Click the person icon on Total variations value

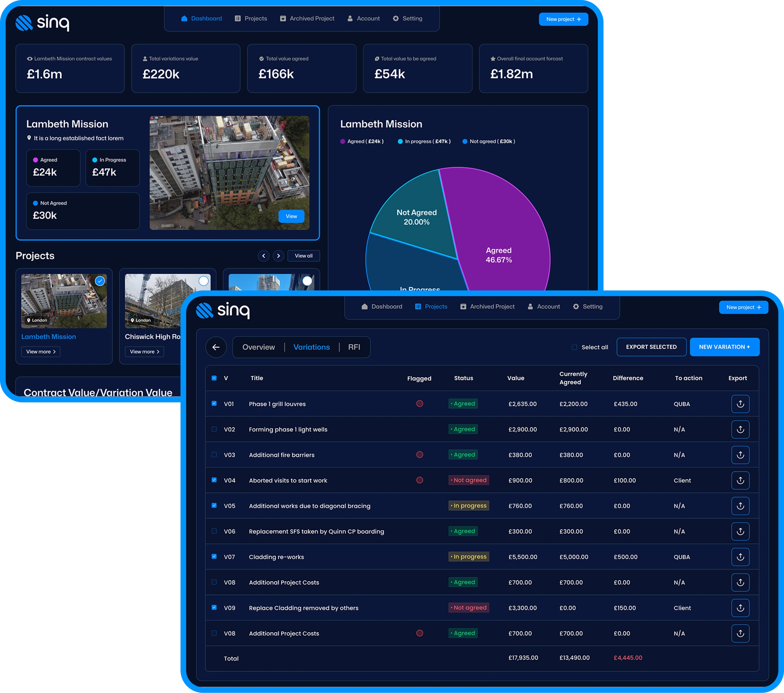(145, 59)
